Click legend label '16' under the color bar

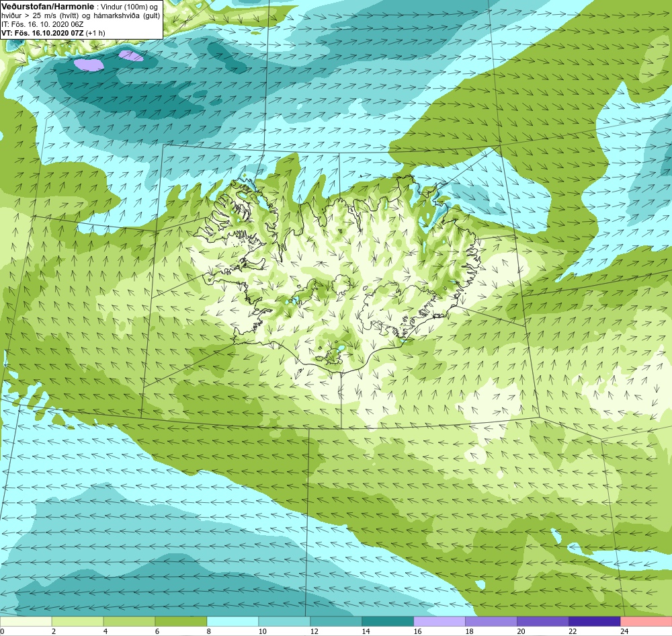[418, 631]
